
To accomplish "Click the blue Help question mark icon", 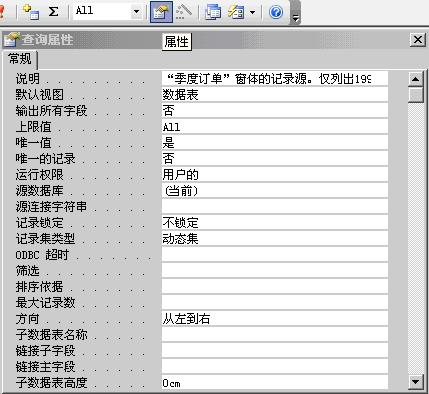I will pos(276,12).
